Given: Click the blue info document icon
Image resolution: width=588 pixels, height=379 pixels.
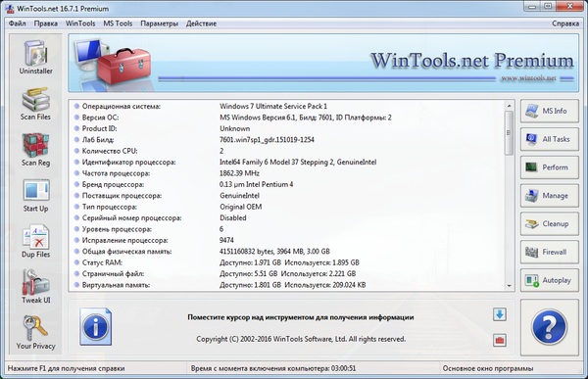Looking at the screenshot, I should coord(96,327).
